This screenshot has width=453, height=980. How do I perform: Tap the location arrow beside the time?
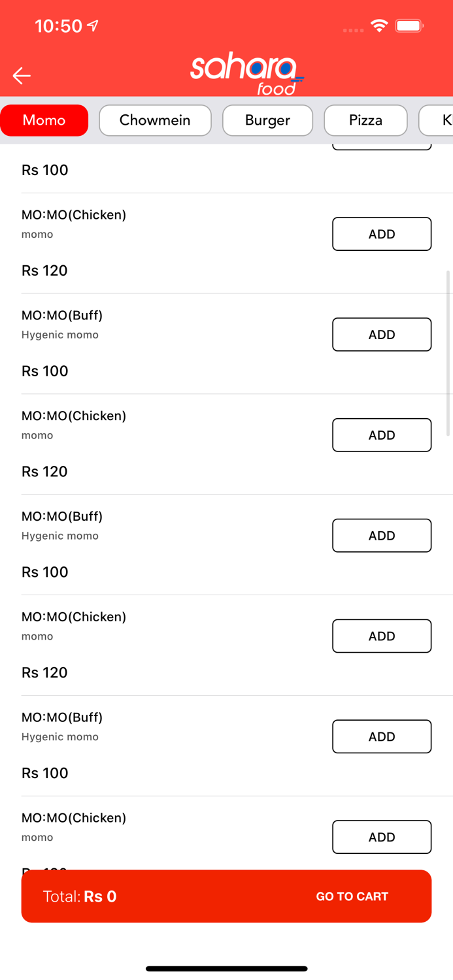tap(93, 25)
